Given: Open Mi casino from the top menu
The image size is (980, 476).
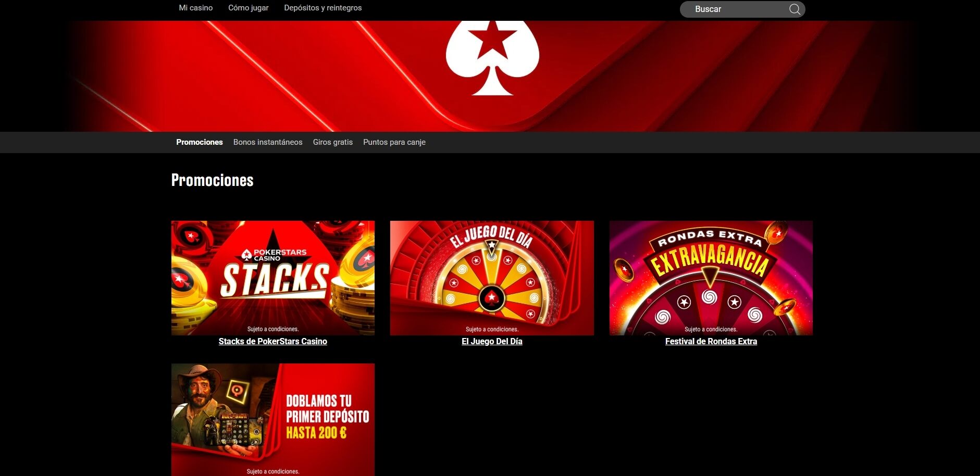Looking at the screenshot, I should [x=195, y=8].
